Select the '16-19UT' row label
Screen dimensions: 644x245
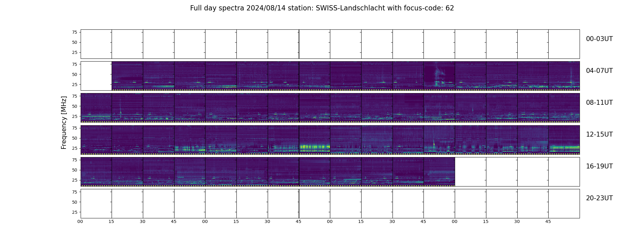coord(599,166)
